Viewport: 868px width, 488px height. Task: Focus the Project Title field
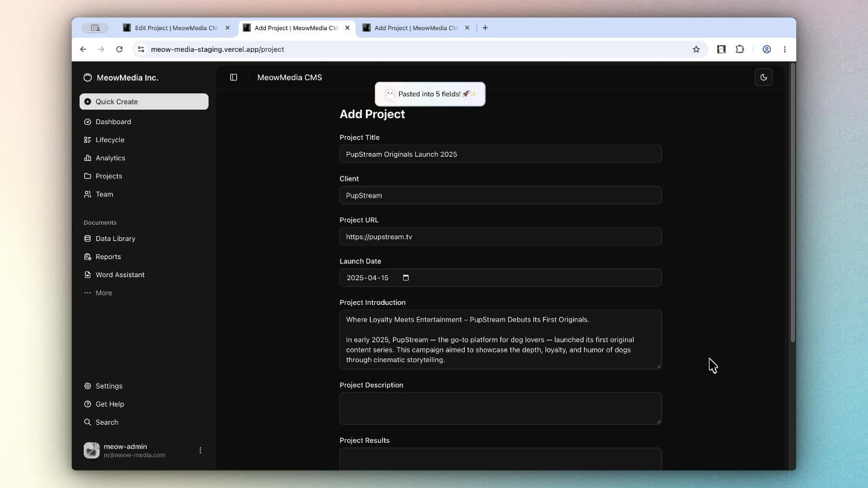tap(500, 154)
